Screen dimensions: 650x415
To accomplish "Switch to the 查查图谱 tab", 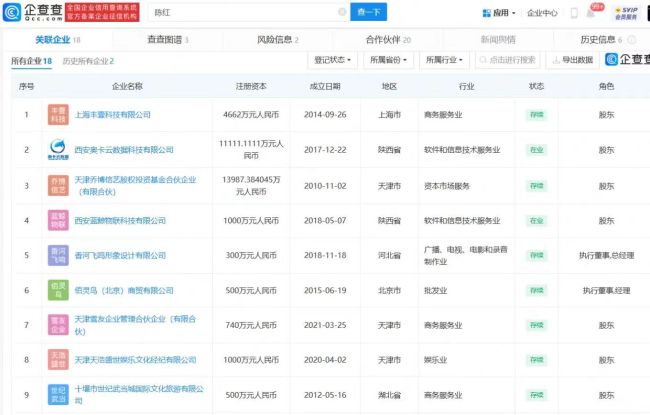I will (168, 40).
